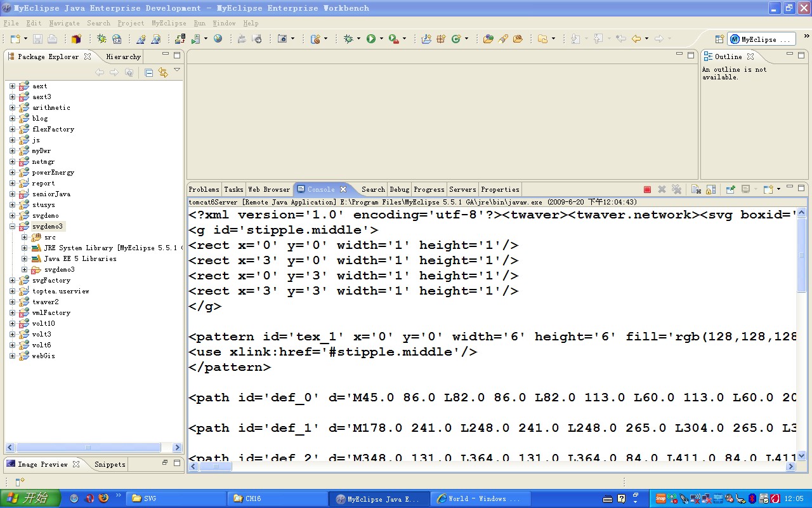Expand the src folder under svgdemo3
Image resolution: width=812 pixels, height=508 pixels.
(24, 237)
